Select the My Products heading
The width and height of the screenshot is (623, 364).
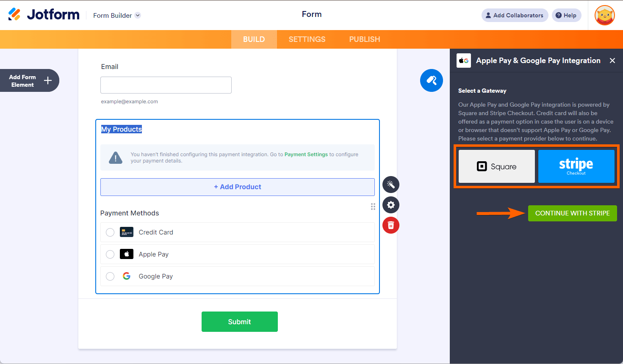122,129
